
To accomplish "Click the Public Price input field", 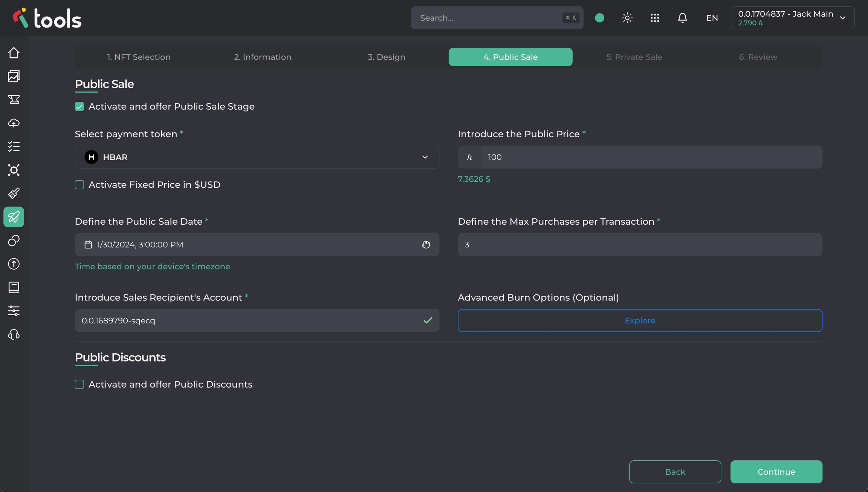I will coord(651,157).
